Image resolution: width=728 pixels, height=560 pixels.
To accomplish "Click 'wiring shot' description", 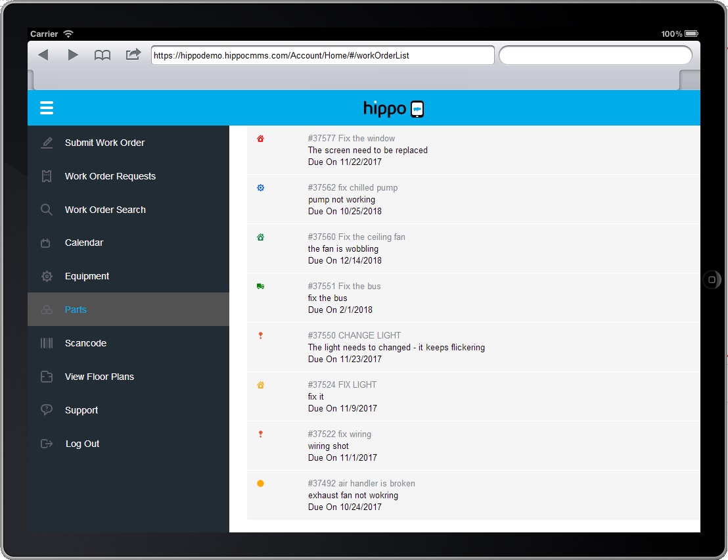I will [329, 446].
